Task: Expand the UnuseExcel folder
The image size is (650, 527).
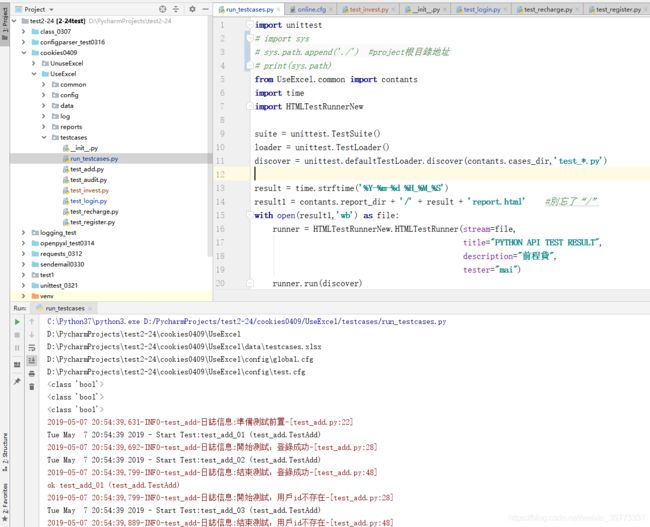Action: click(x=34, y=63)
